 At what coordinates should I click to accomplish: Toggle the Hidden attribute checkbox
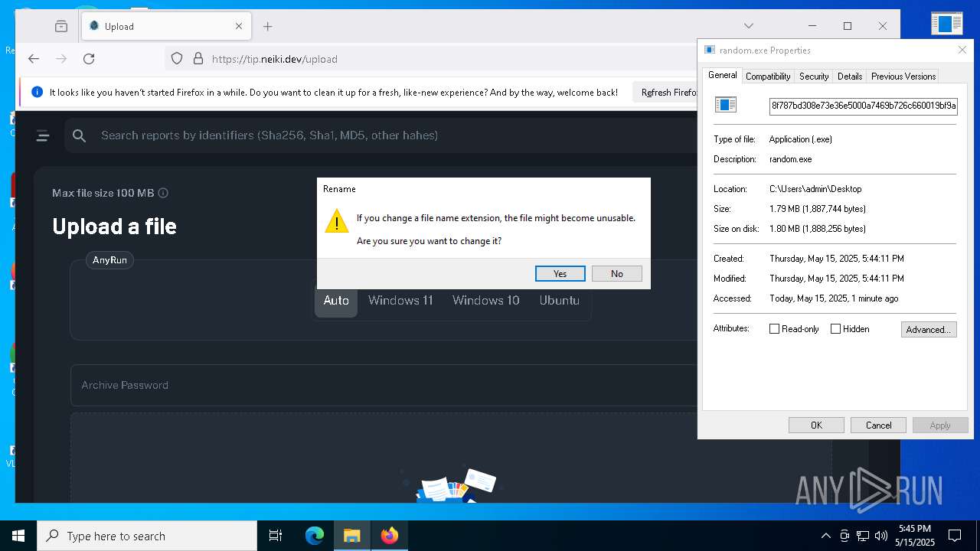point(835,329)
